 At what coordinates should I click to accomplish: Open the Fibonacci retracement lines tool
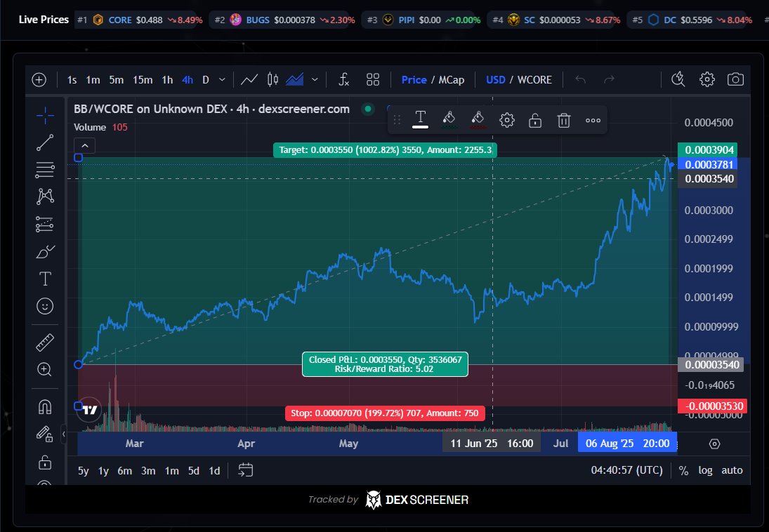click(45, 170)
